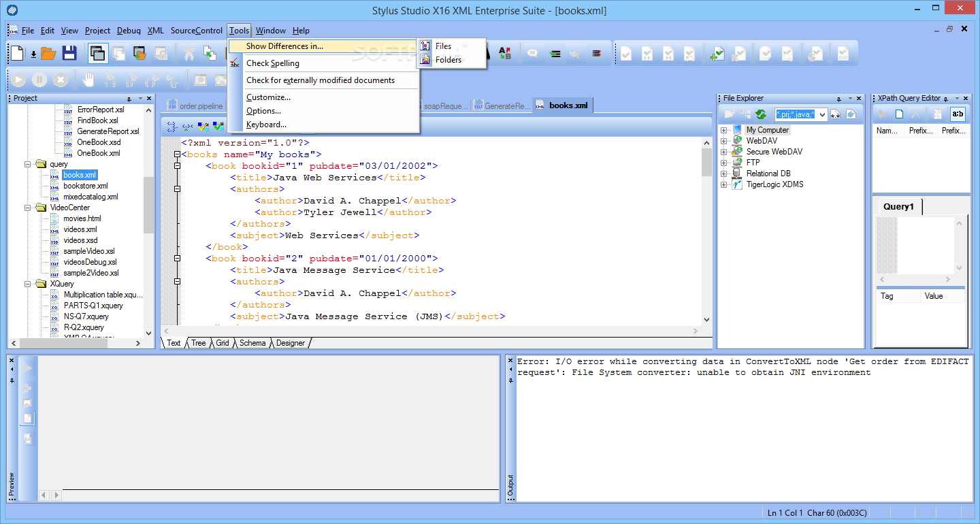The width and height of the screenshot is (980, 524).
Task: Open dropdown arrow next to New document
Action: (33, 54)
